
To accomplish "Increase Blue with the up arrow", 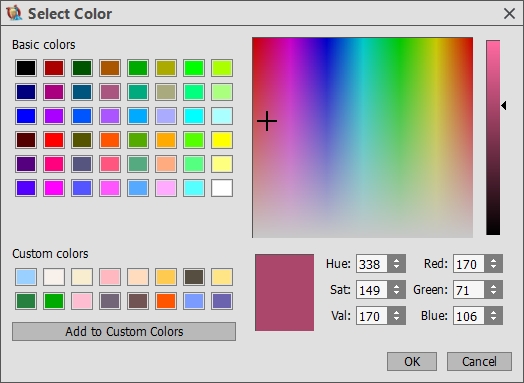I will pos(493,311).
